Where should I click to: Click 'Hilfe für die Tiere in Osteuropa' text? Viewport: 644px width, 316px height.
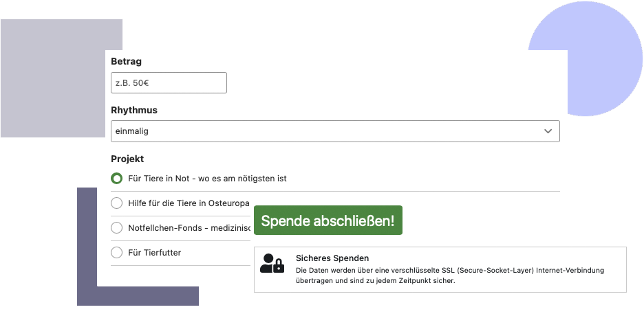point(189,203)
